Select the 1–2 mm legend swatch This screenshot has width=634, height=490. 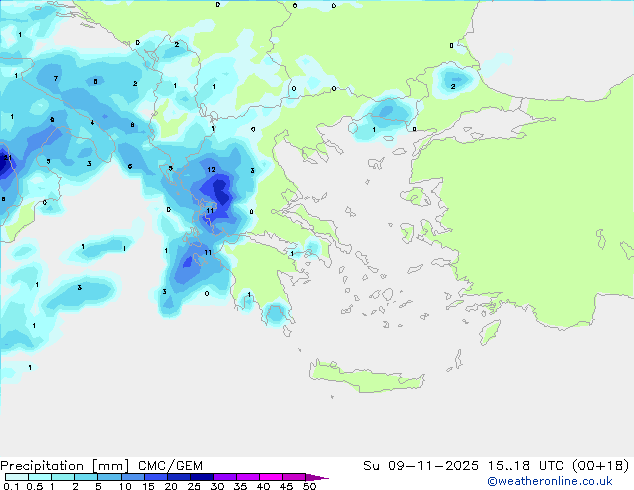(63, 477)
